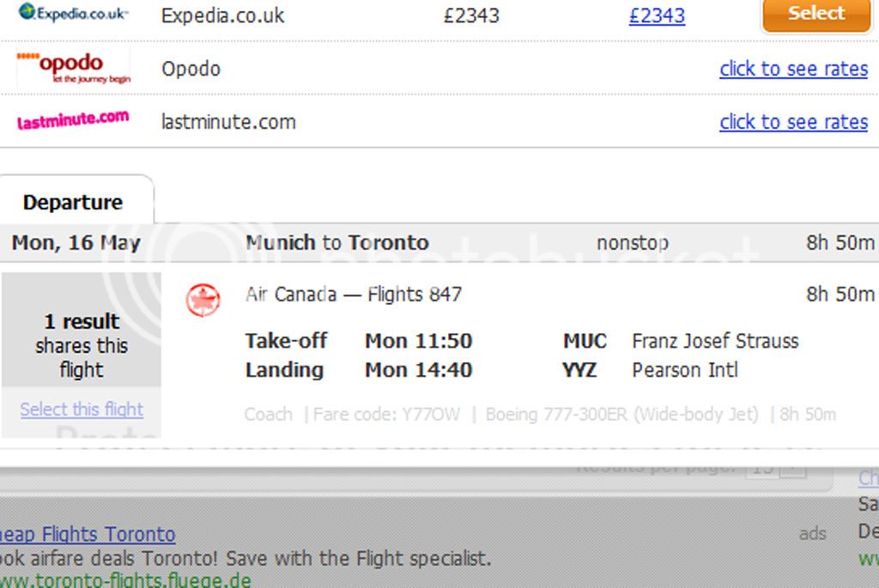The height and width of the screenshot is (588, 879).
Task: Click the Munich to Toronto route header
Action: (x=336, y=243)
